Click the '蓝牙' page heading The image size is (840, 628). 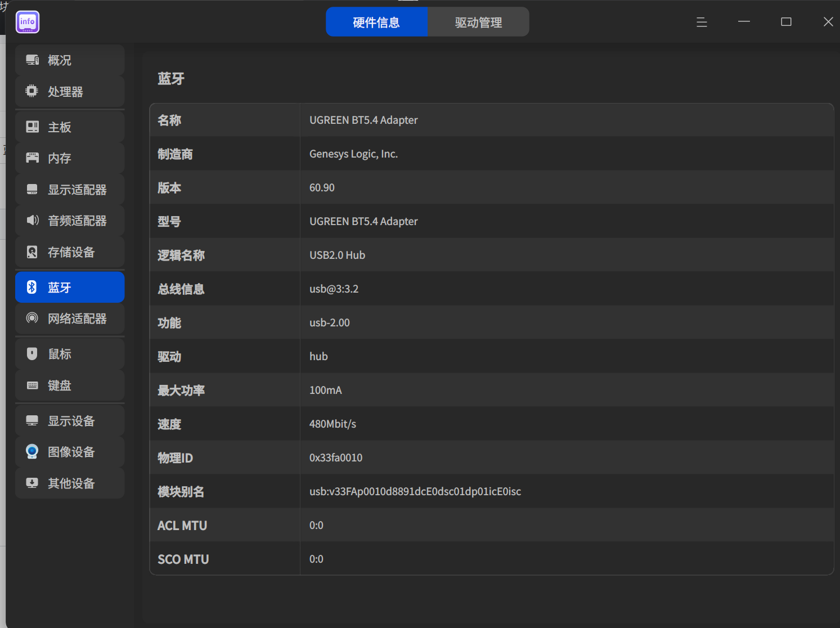click(x=171, y=78)
